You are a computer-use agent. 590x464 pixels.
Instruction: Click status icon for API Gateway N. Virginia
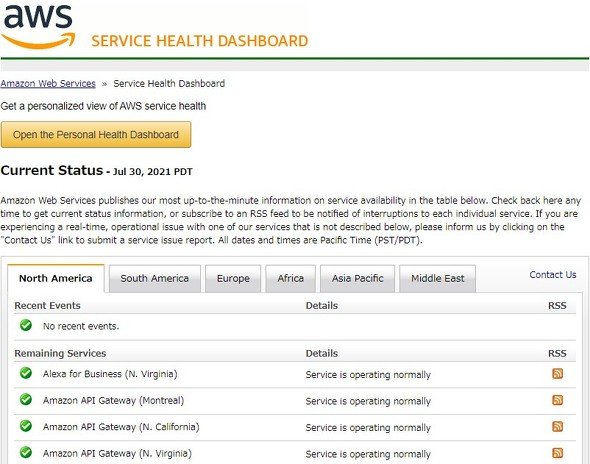pyautogui.click(x=26, y=452)
